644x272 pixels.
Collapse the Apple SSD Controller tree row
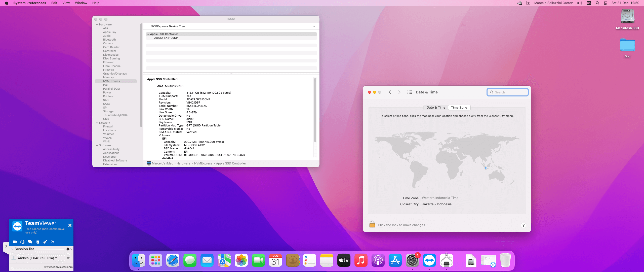point(148,34)
